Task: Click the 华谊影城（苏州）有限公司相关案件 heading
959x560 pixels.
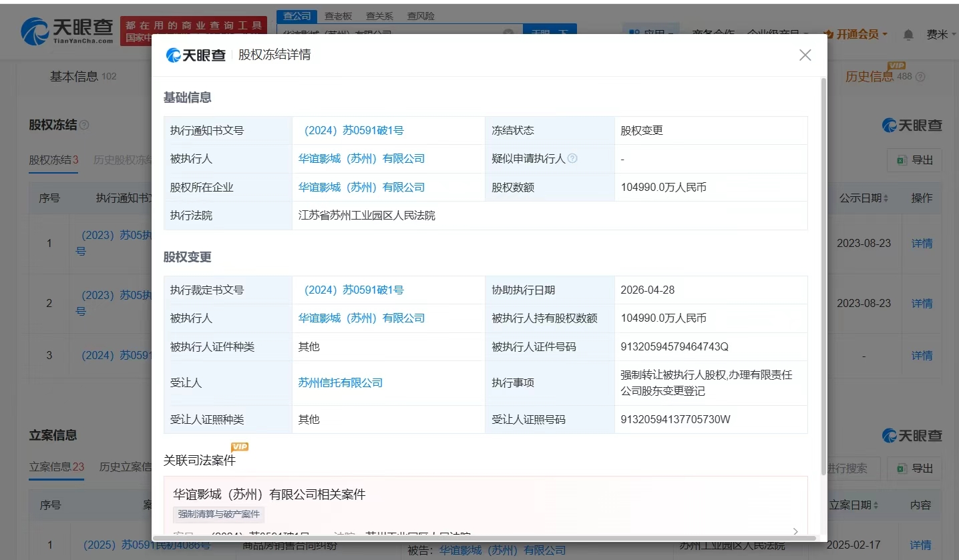Action: [x=269, y=495]
